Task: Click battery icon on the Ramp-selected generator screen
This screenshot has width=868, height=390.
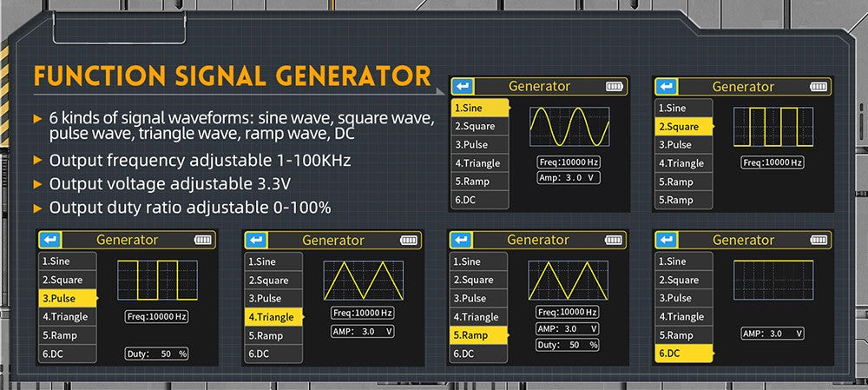Action: click(614, 241)
